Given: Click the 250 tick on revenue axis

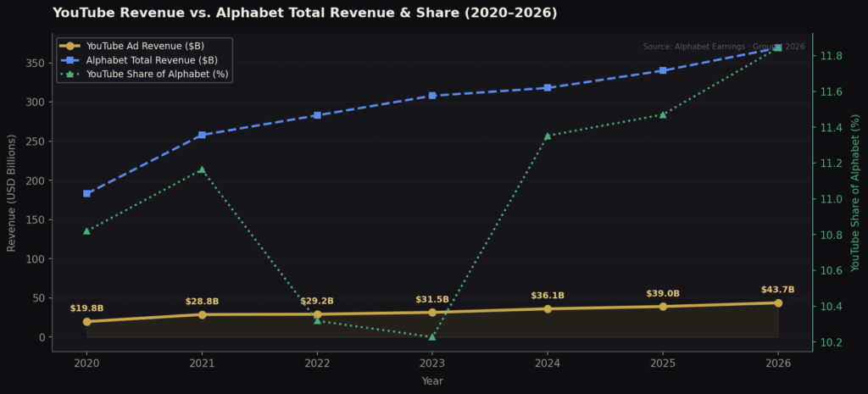Looking at the screenshot, I should pyautogui.click(x=36, y=142).
